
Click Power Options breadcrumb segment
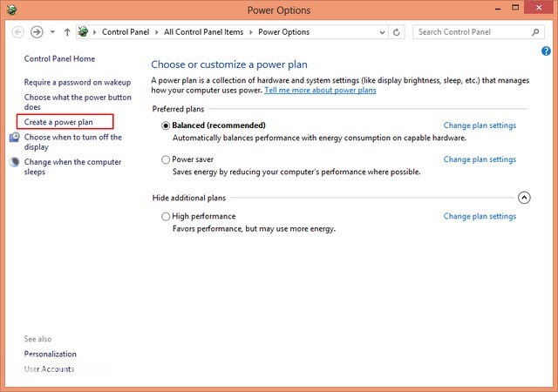coord(283,32)
